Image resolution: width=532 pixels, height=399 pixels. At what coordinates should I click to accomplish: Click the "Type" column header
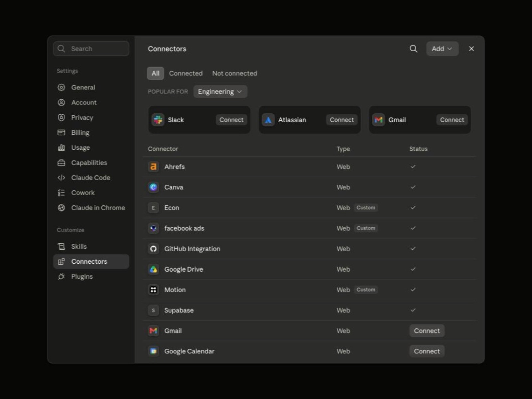click(x=343, y=149)
